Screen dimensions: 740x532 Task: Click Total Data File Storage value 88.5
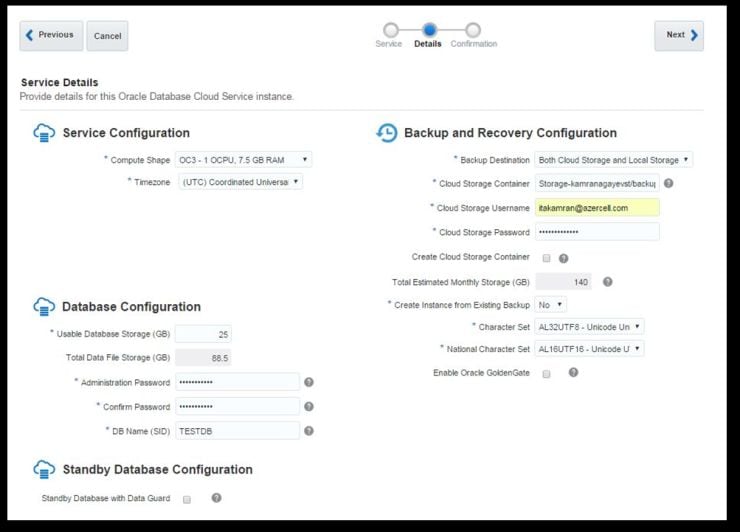coord(203,358)
